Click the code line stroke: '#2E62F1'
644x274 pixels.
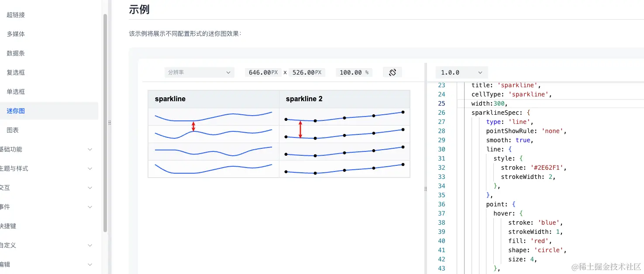[x=534, y=168]
